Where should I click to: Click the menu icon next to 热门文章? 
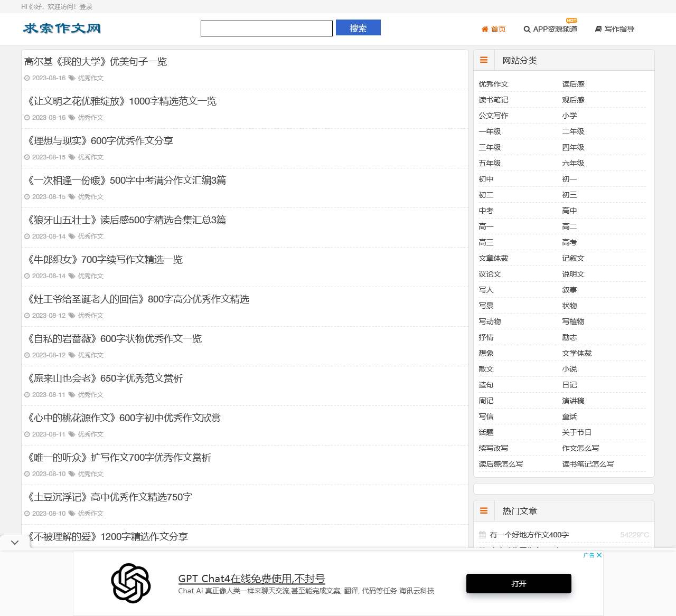(x=484, y=511)
